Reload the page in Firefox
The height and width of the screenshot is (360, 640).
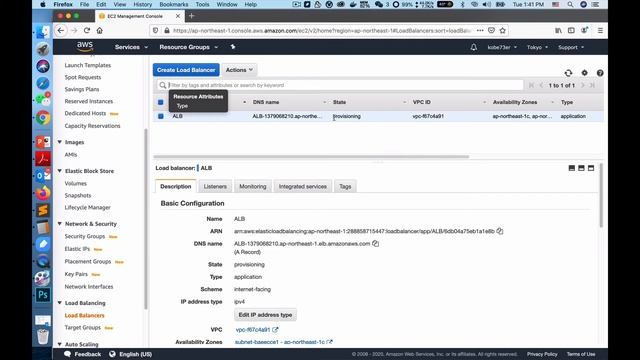pos(87,31)
